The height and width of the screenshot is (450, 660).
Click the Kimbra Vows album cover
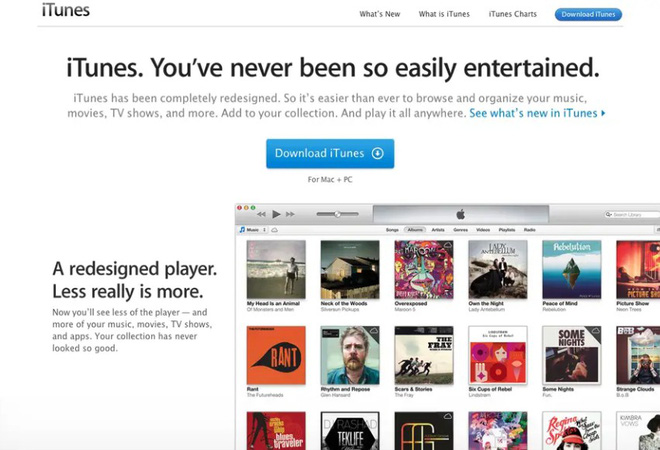(638, 431)
